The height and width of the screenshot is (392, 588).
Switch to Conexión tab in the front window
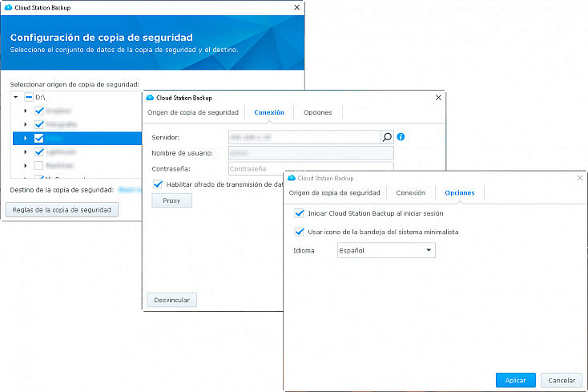coord(411,192)
